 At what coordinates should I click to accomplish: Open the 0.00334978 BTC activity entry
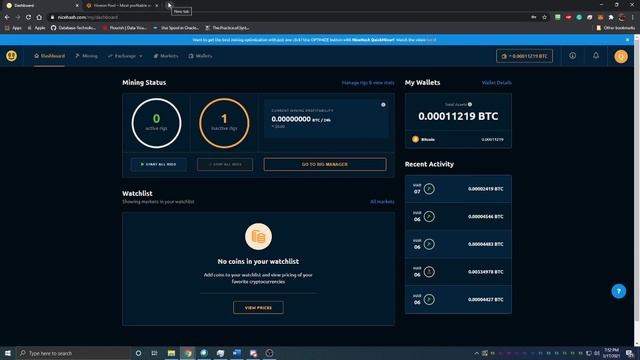point(458,272)
